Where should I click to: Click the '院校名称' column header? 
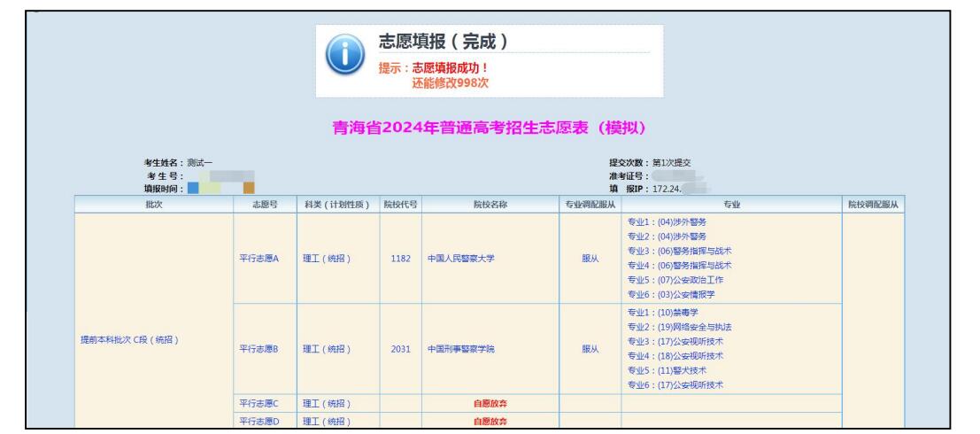click(490, 205)
